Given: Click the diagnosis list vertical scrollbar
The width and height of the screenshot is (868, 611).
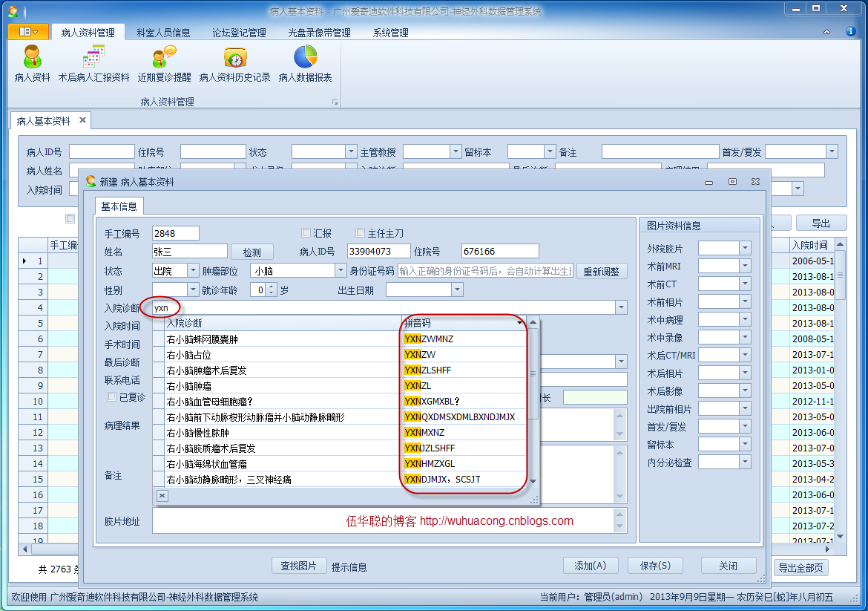Looking at the screenshot, I should [x=533, y=374].
